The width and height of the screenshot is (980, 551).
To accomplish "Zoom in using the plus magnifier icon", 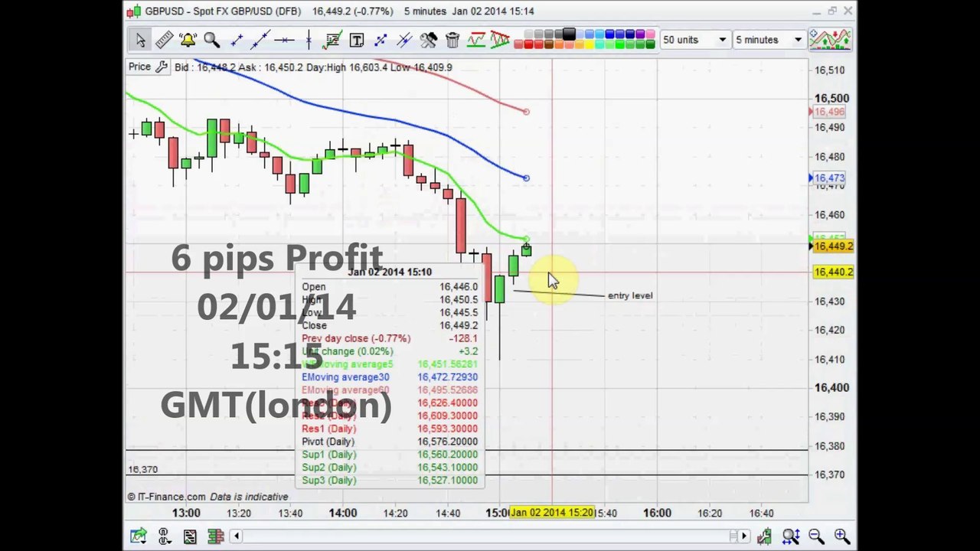I will 841,536.
